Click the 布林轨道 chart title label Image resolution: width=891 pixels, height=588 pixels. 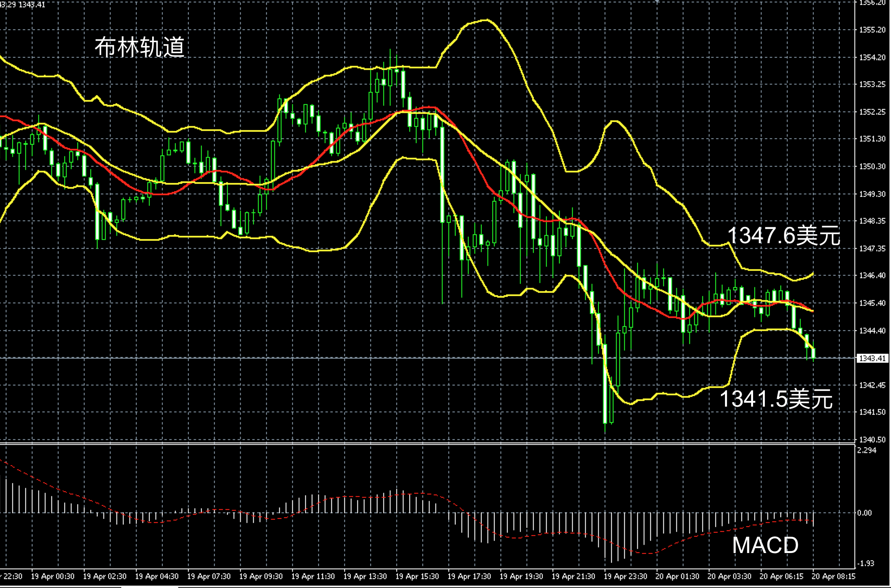click(x=140, y=47)
